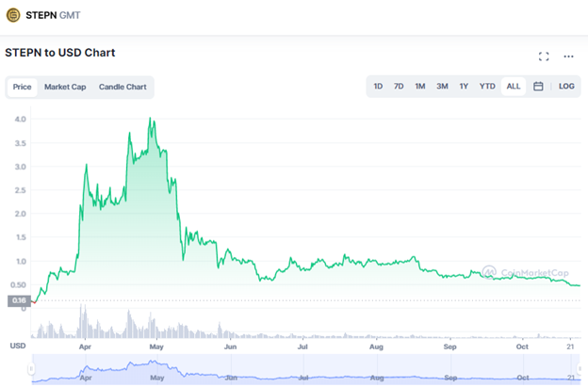Select the 1D time range
Image resolution: width=588 pixels, height=387 pixels.
click(378, 87)
